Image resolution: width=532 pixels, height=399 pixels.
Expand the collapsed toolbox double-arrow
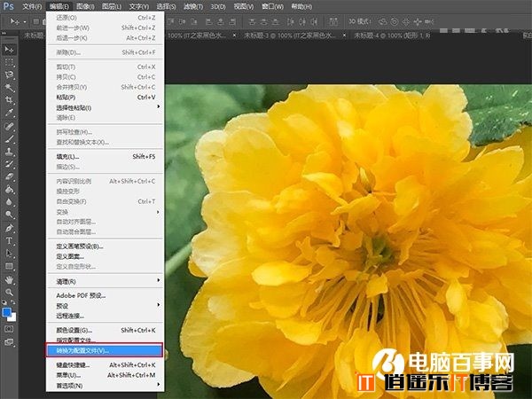pyautogui.click(x=4, y=34)
